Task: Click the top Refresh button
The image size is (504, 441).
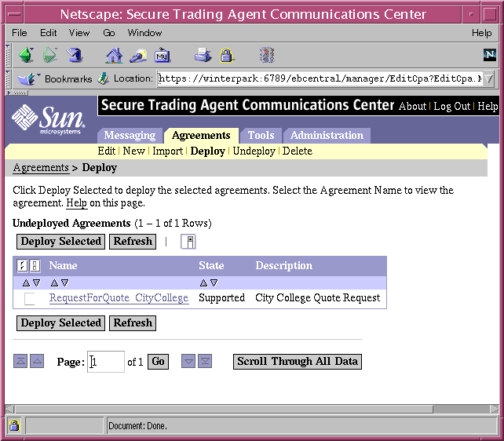Action: (133, 241)
